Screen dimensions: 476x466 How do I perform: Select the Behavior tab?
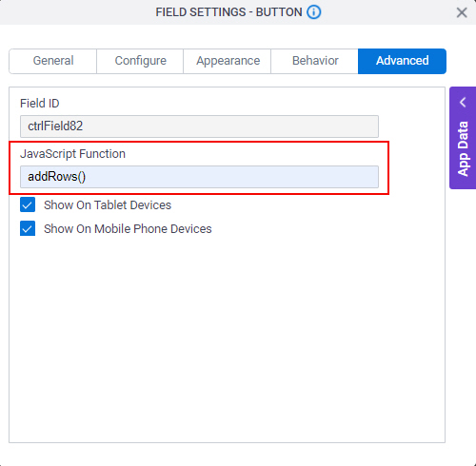point(315,61)
